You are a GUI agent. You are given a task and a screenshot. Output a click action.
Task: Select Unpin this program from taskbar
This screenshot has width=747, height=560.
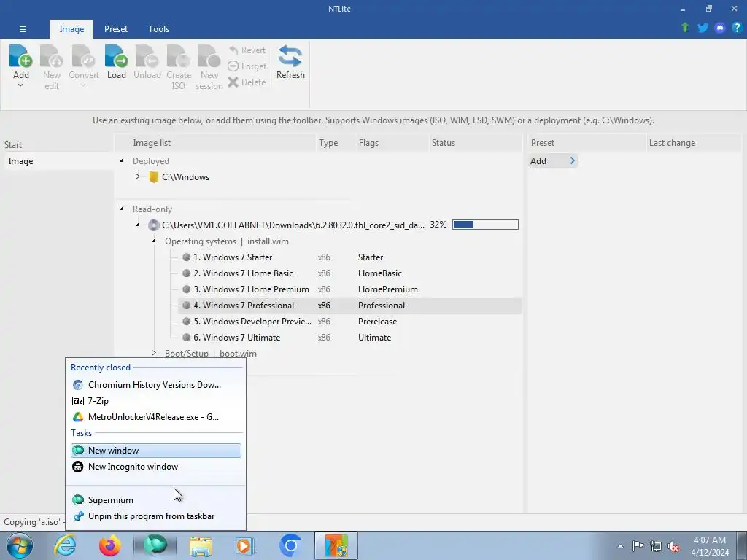tap(156, 516)
